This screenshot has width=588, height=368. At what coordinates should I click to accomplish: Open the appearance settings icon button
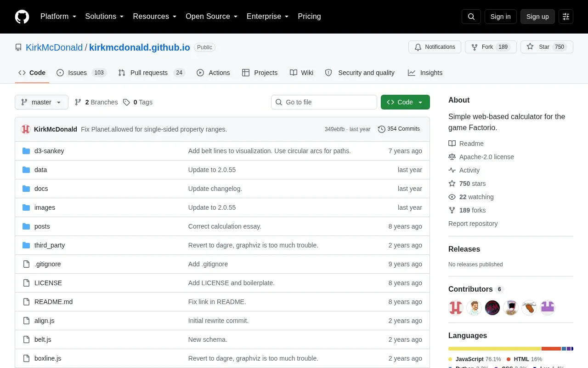[x=566, y=17]
